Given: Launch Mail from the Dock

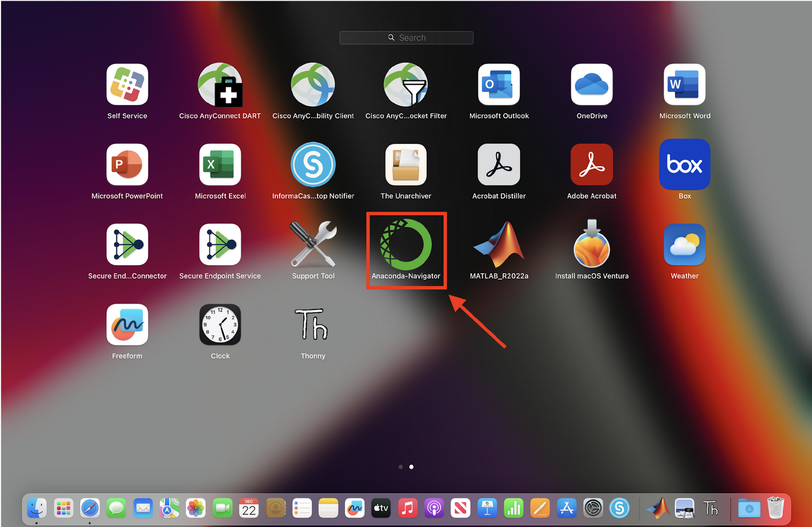Looking at the screenshot, I should (x=143, y=508).
